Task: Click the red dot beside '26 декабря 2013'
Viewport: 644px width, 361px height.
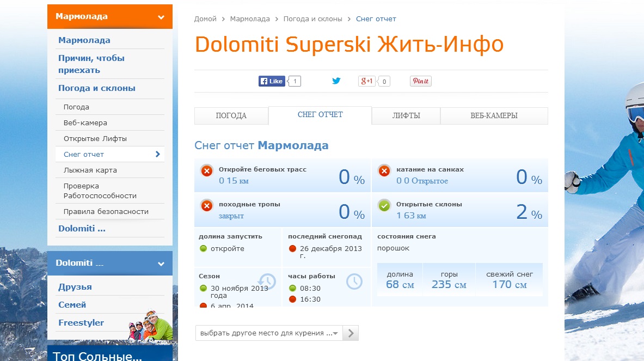Action: click(x=292, y=248)
